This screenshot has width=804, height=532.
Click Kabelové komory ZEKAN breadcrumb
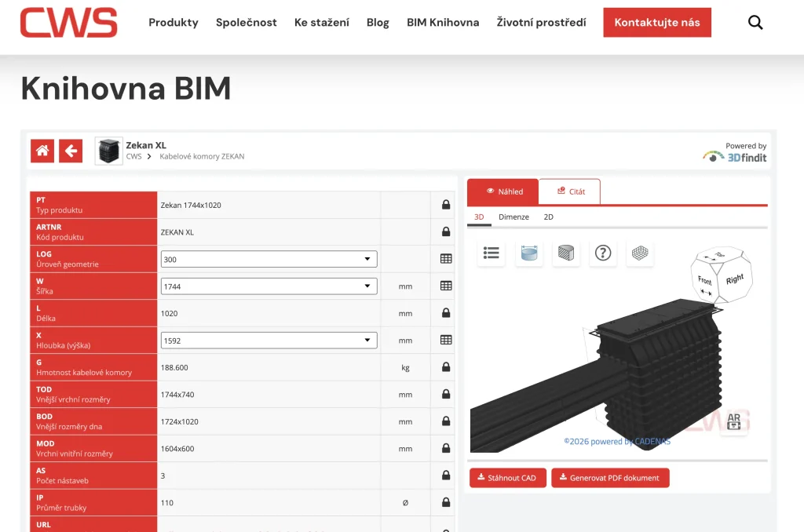pos(202,156)
